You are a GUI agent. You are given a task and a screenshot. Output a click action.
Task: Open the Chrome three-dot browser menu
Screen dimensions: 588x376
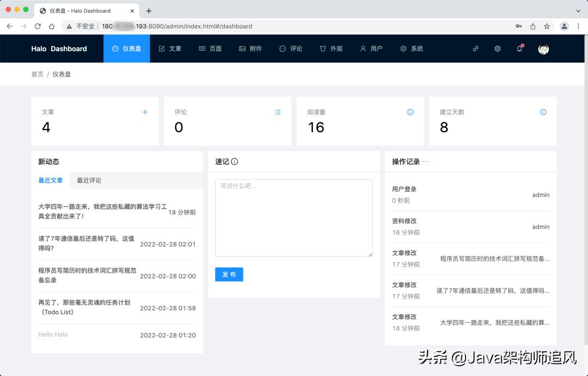(578, 26)
